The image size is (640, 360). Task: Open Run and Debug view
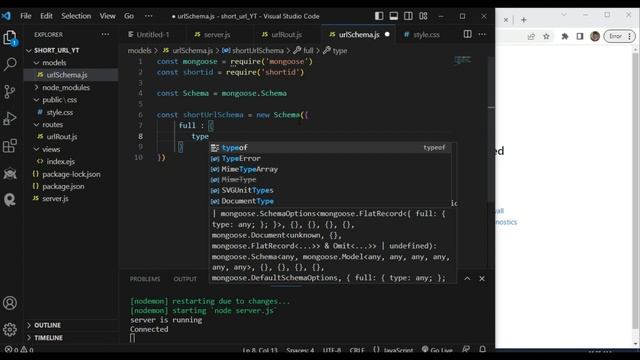[x=9, y=118]
